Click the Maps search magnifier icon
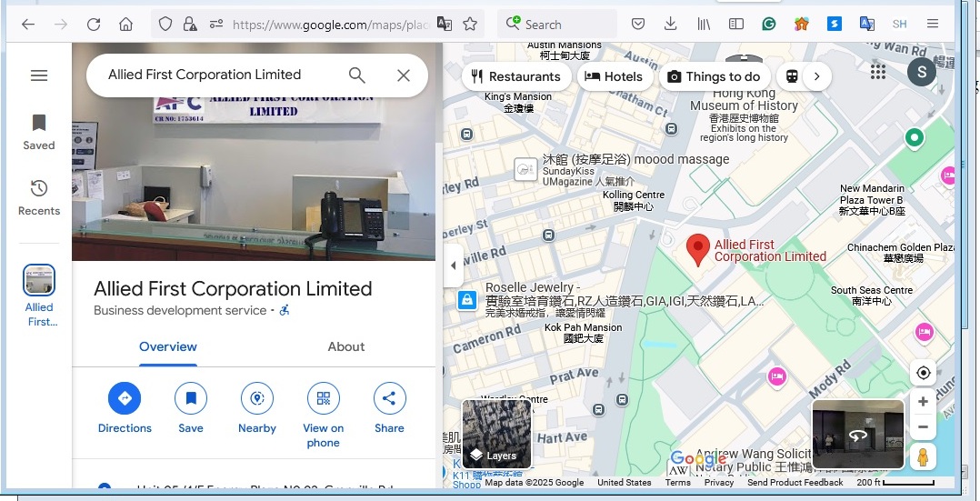 coord(357,75)
